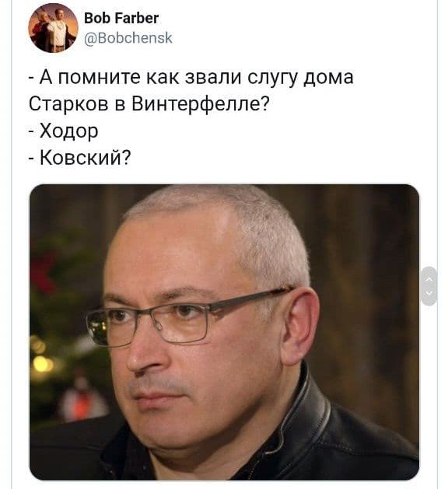Open the @Bobchensk handle
This screenshot has height=489, width=448.
coord(128,38)
